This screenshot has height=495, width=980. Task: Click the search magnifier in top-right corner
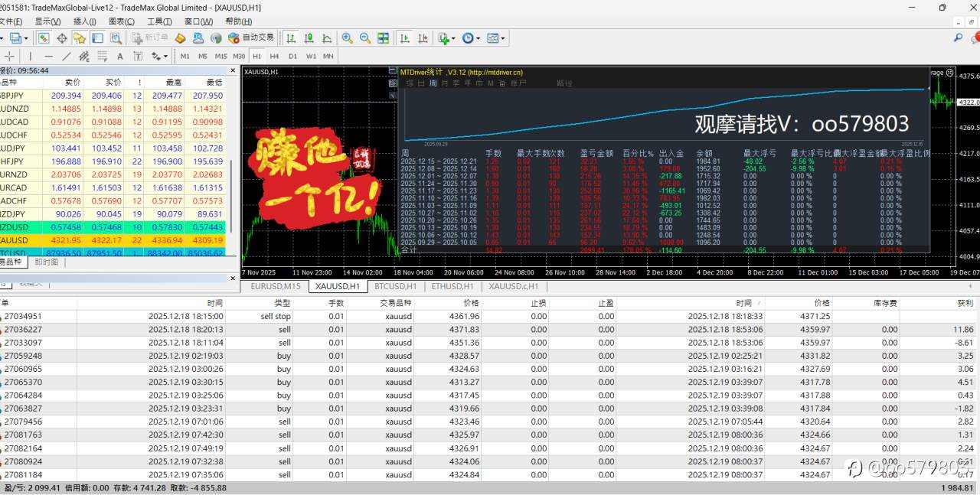(x=958, y=37)
